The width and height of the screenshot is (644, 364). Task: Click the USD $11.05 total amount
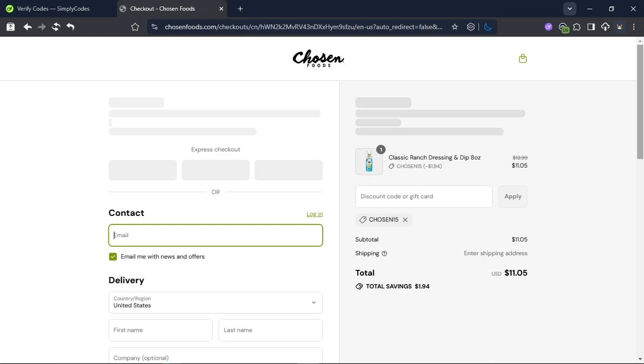pyautogui.click(x=509, y=273)
